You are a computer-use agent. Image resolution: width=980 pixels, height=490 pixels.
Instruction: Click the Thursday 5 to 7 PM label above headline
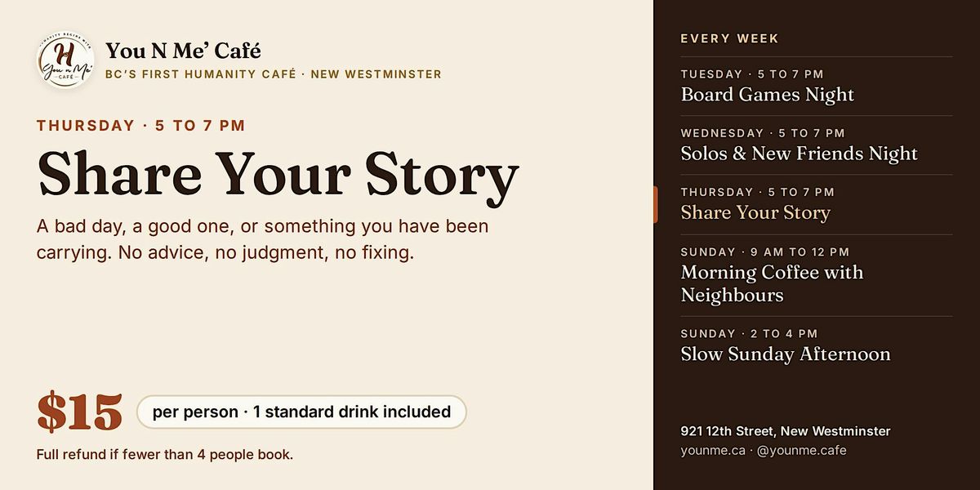[x=141, y=126]
